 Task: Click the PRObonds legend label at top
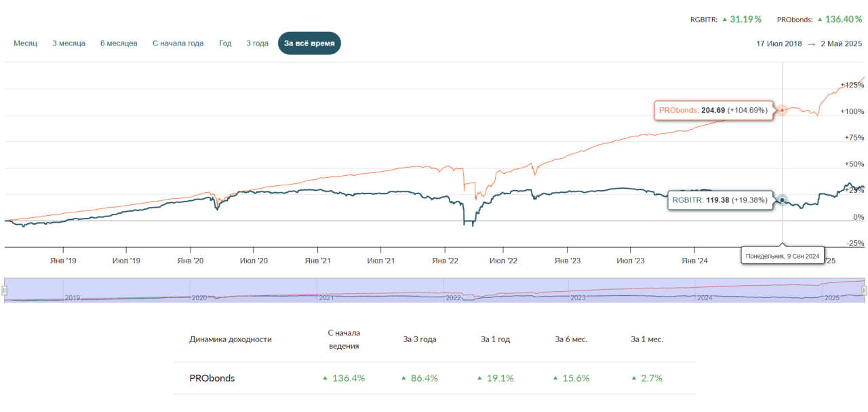(x=795, y=20)
